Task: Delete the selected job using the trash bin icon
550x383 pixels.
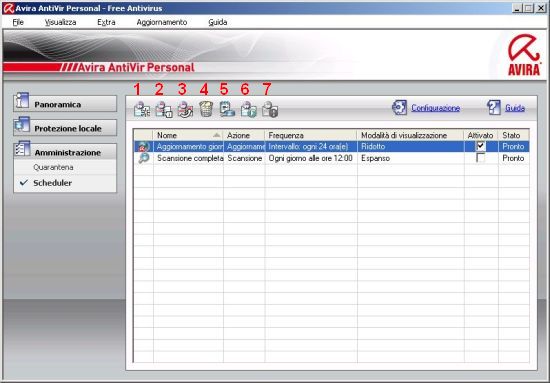Action: click(x=206, y=109)
